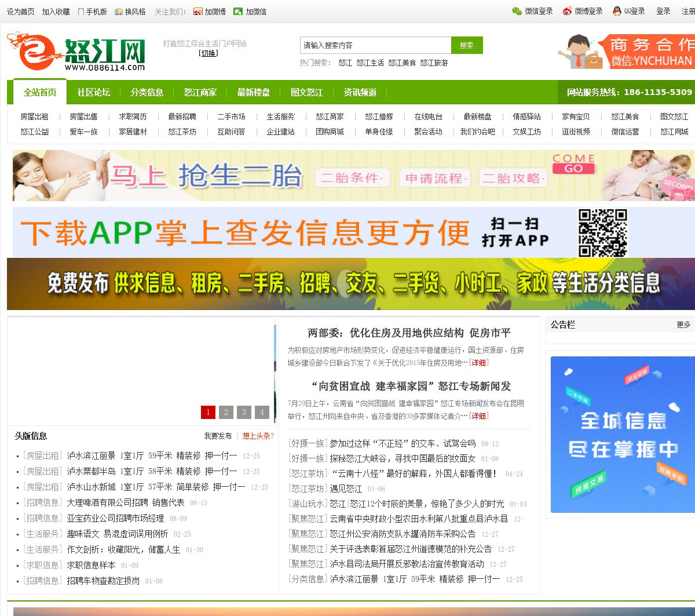Click 二手市场 in sub-navigation

click(x=232, y=116)
